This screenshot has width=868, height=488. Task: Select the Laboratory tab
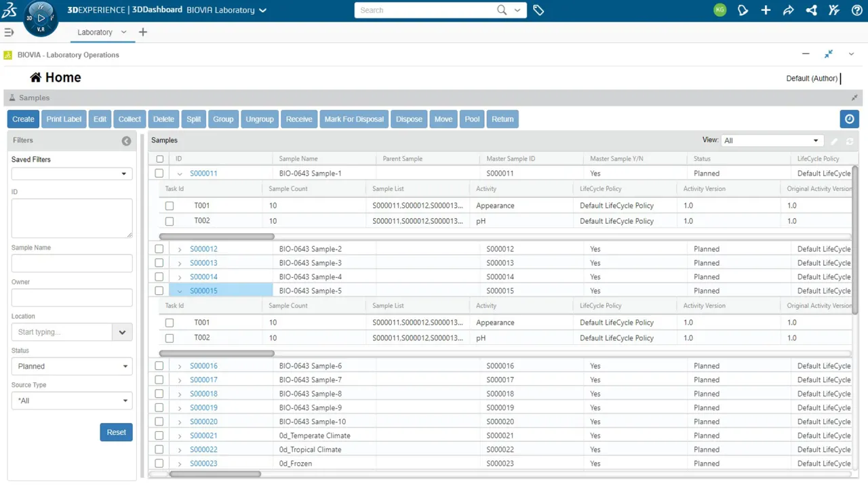coord(95,32)
